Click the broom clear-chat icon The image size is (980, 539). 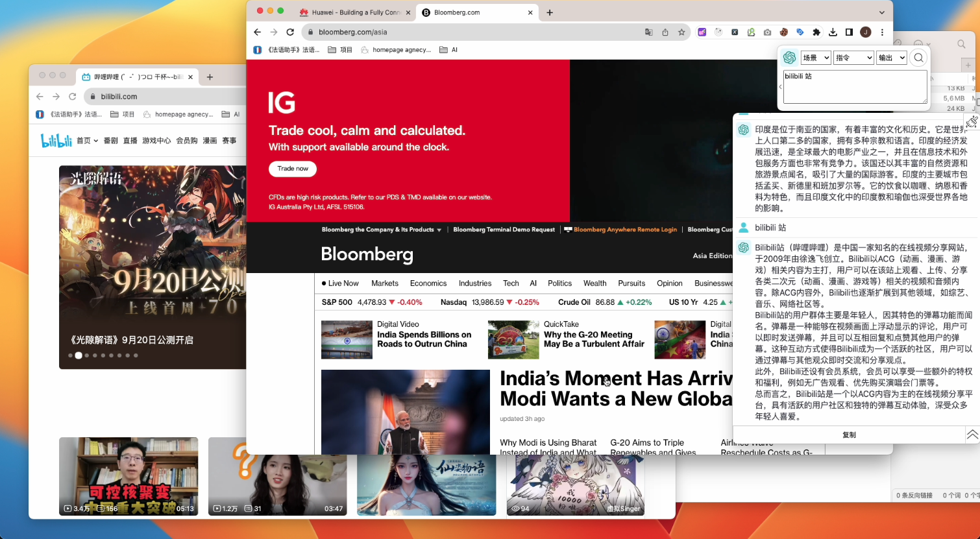click(x=972, y=121)
